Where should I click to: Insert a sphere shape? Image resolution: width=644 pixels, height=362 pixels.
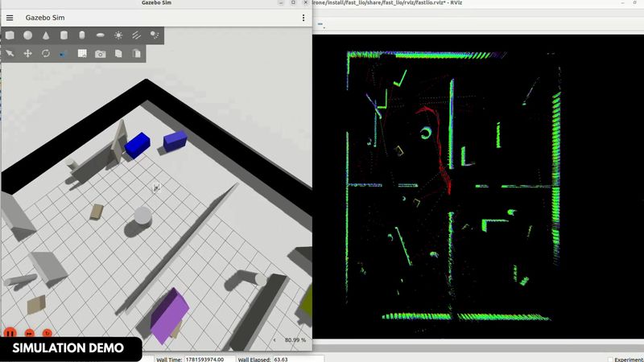tap(28, 35)
